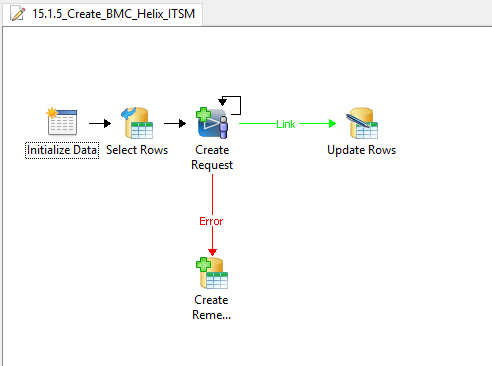This screenshot has width=492, height=366.
Task: Open the 15.1.5_Create_BMC_Helix_ITSM tab
Action: click(x=103, y=14)
